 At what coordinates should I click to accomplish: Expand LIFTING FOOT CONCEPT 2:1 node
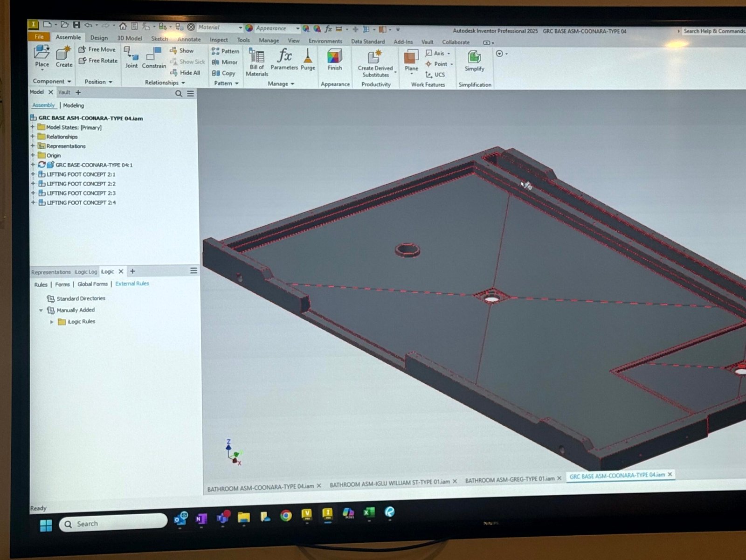33,174
